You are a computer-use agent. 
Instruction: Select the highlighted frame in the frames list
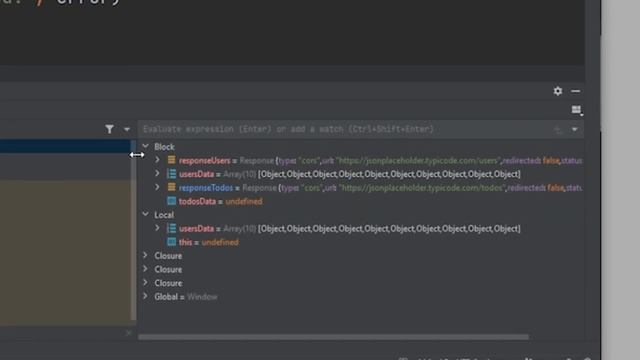65,146
